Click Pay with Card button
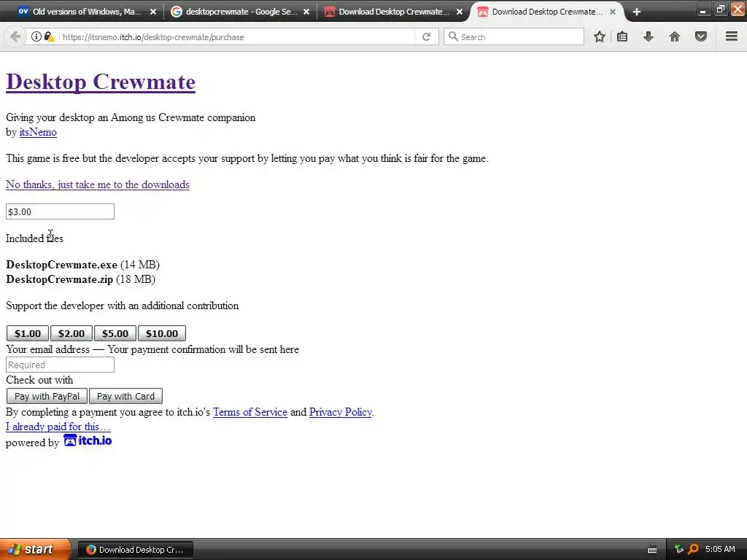Viewport: 747px width, 560px height. tap(125, 396)
